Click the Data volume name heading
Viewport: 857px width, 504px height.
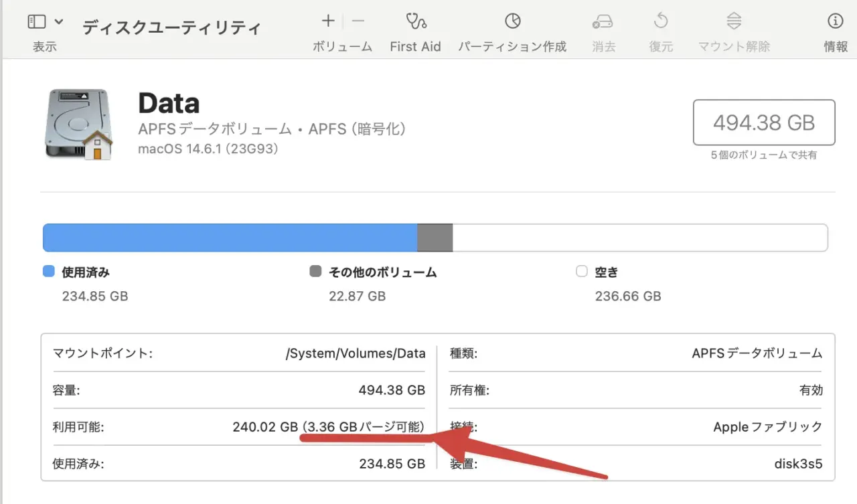169,103
